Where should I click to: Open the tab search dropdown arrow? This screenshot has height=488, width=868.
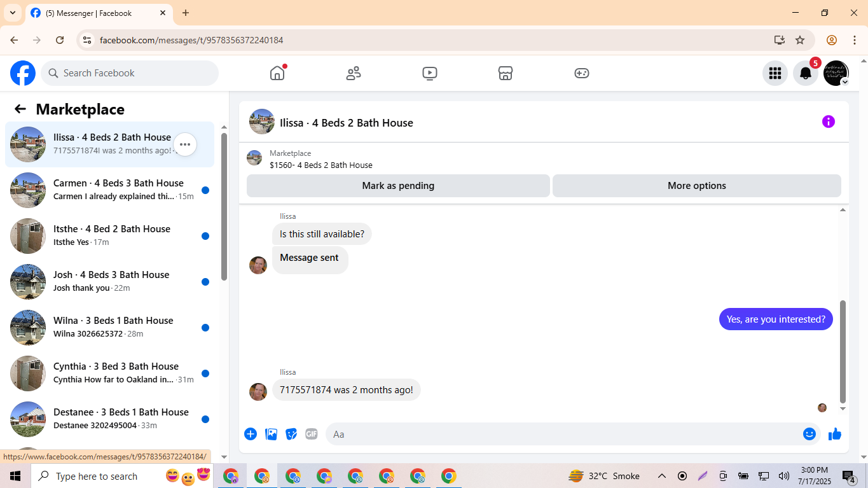12,13
